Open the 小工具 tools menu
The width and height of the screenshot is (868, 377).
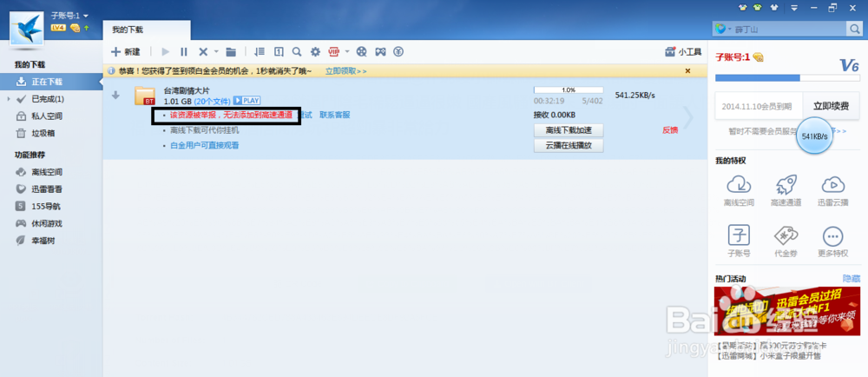(x=683, y=51)
